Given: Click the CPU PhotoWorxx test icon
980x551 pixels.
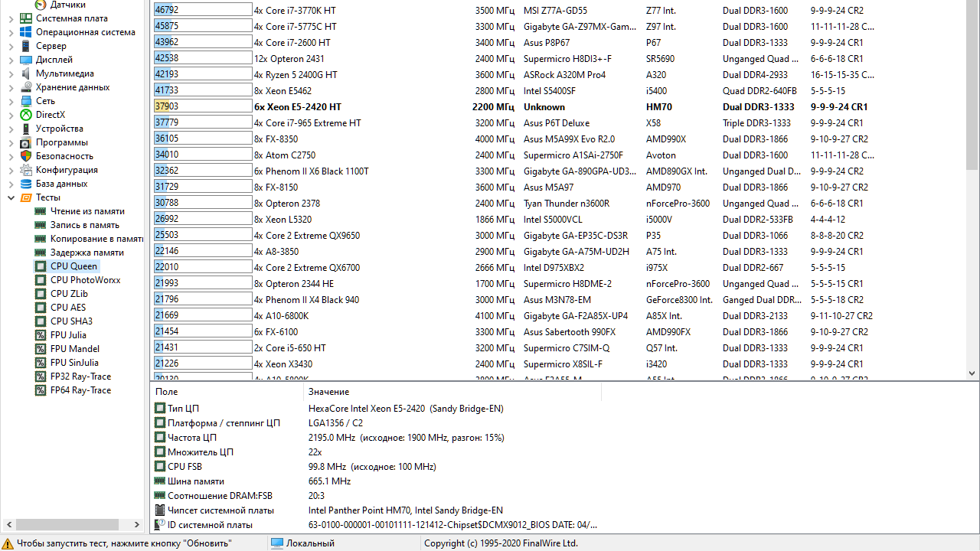Looking at the screenshot, I should click(41, 280).
